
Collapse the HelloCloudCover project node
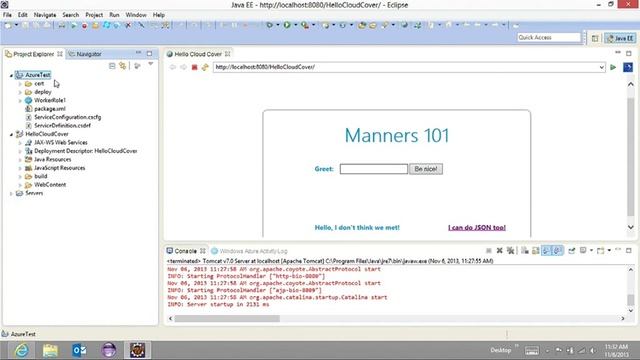pos(11,134)
